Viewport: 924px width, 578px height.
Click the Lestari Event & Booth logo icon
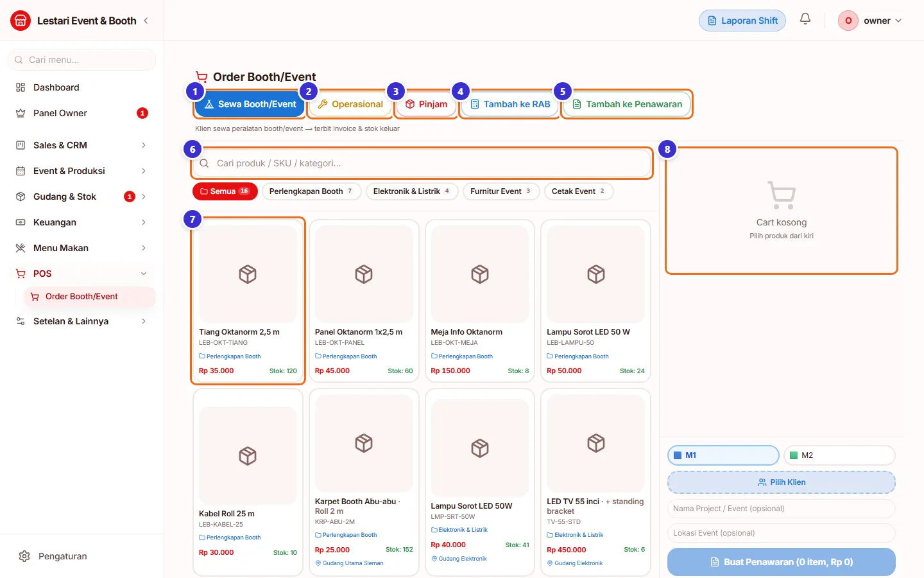(21, 21)
